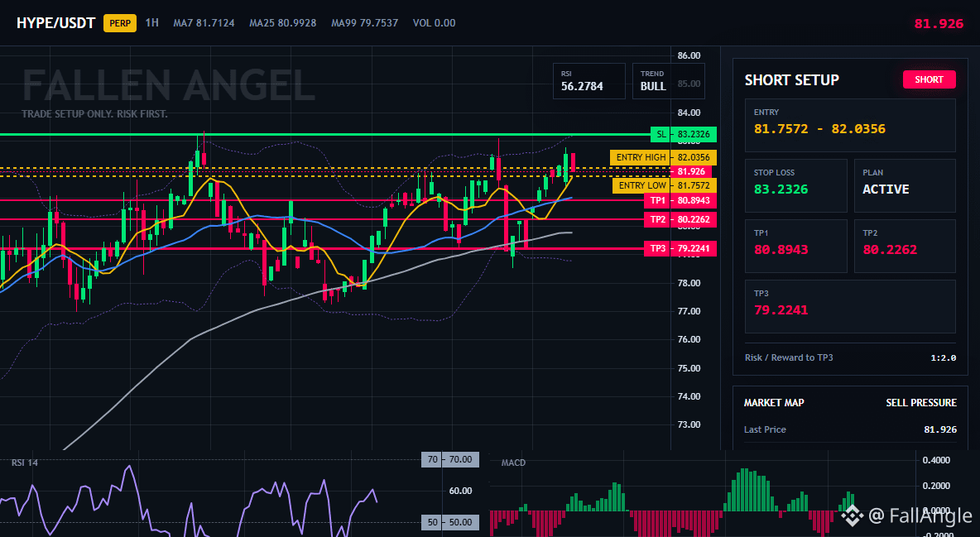The height and width of the screenshot is (537, 980).
Task: Click the 73.00 price axis label
Action: (x=689, y=424)
